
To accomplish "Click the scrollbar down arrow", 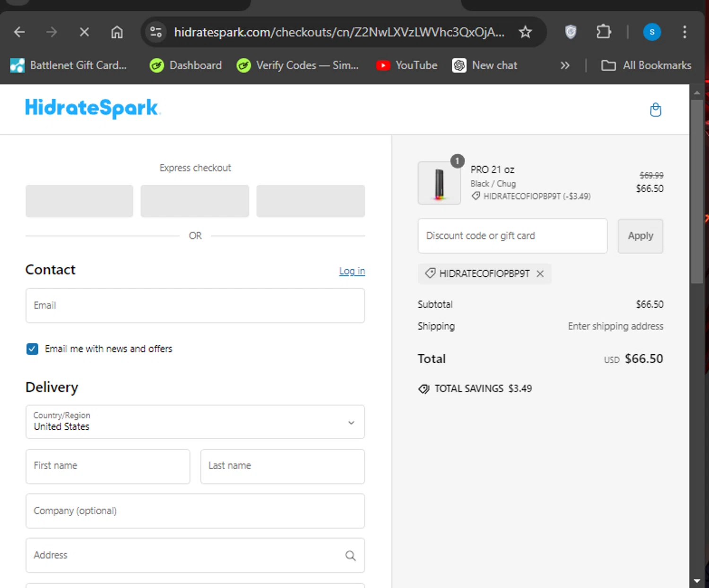I will point(697,581).
